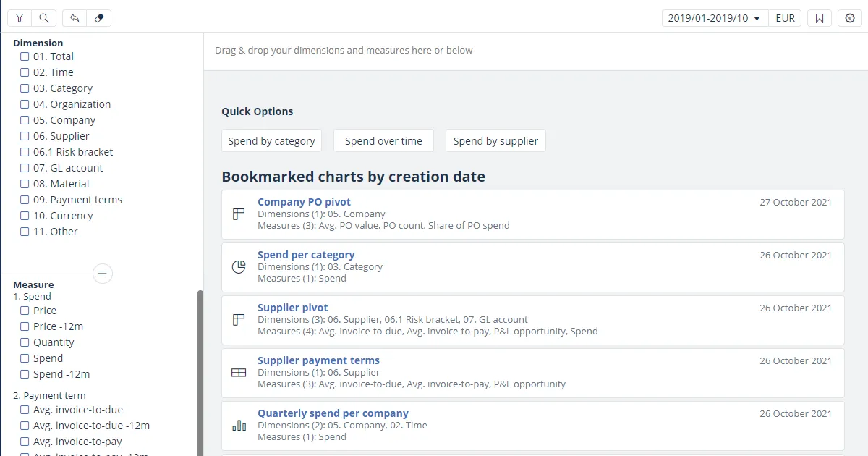
Task: Click the search magnifier icon
Action: [x=44, y=18]
